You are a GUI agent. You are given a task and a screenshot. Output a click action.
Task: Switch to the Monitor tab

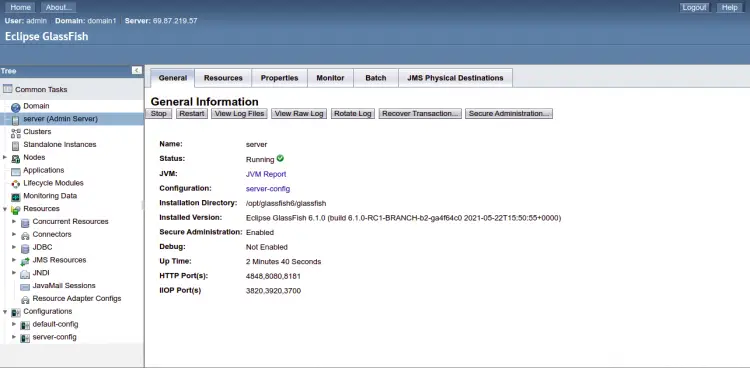(330, 78)
